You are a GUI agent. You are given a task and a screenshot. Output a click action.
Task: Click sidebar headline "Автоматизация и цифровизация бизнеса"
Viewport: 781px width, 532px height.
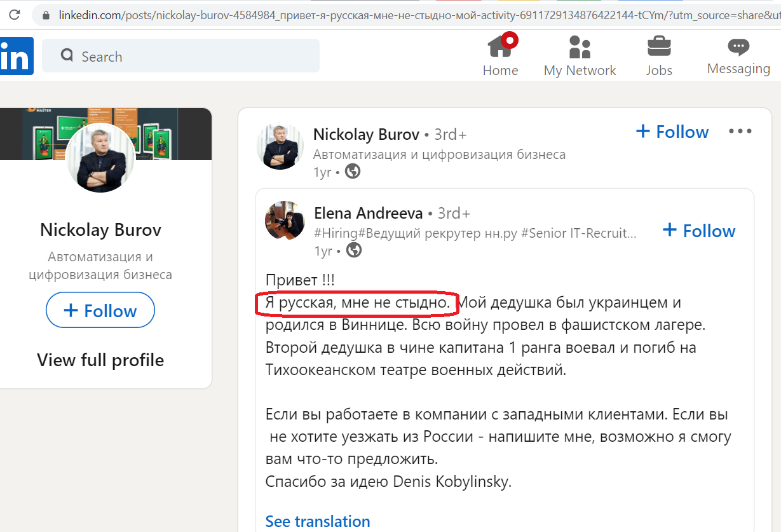pyautogui.click(x=100, y=266)
